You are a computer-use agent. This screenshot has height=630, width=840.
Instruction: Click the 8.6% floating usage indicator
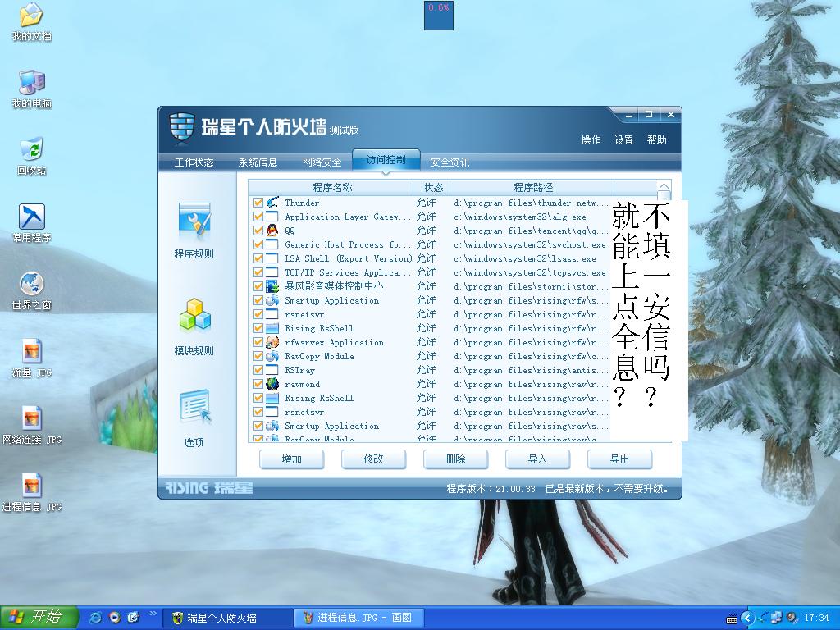tap(439, 16)
